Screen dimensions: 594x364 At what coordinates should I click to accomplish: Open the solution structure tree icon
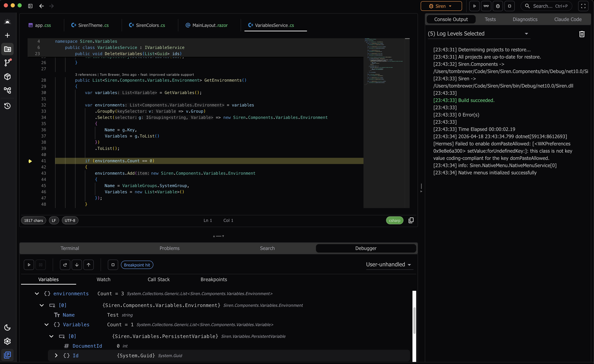[7, 90]
